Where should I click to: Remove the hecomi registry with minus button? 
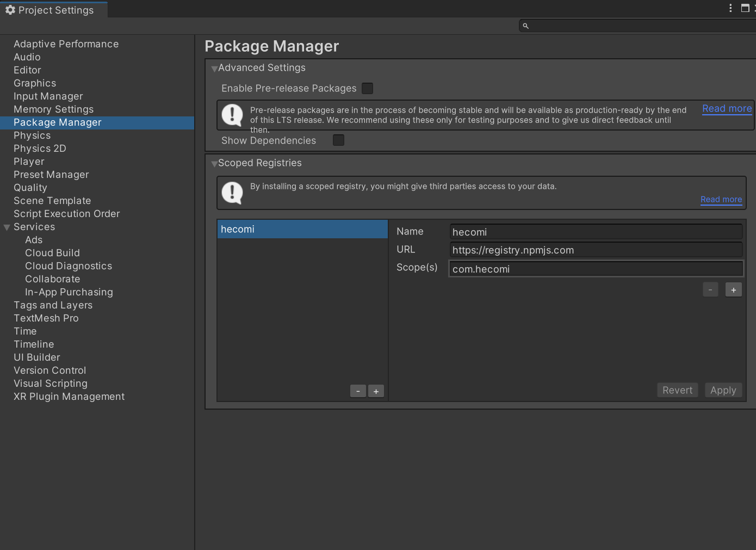pyautogui.click(x=358, y=391)
